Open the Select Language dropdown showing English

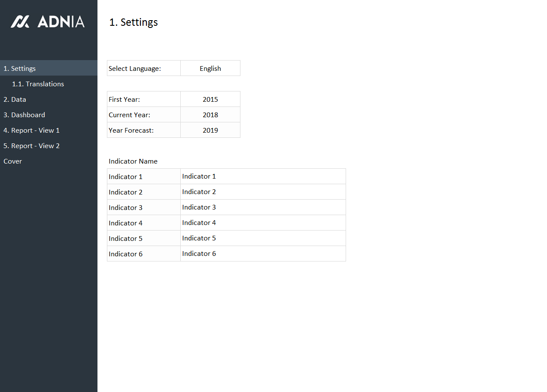point(210,68)
